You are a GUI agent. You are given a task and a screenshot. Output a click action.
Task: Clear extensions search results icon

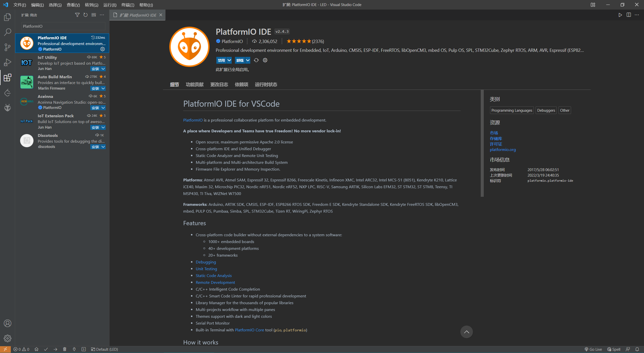point(94,15)
